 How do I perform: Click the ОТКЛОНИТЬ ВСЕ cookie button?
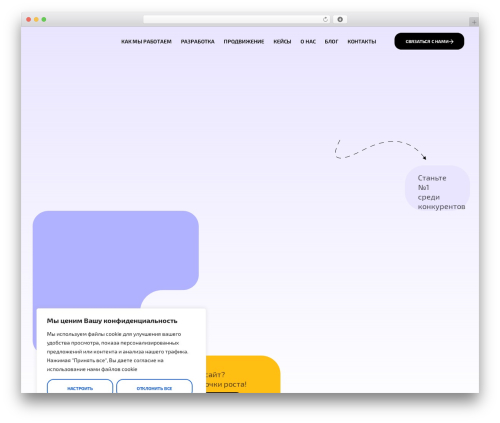tap(154, 387)
